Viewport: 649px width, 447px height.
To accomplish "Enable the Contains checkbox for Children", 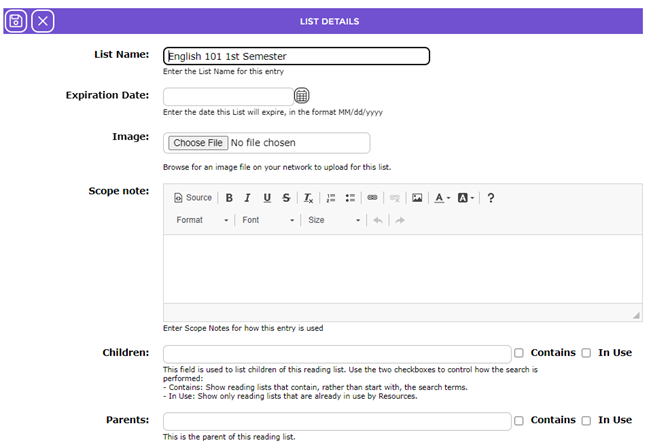I will coord(519,353).
